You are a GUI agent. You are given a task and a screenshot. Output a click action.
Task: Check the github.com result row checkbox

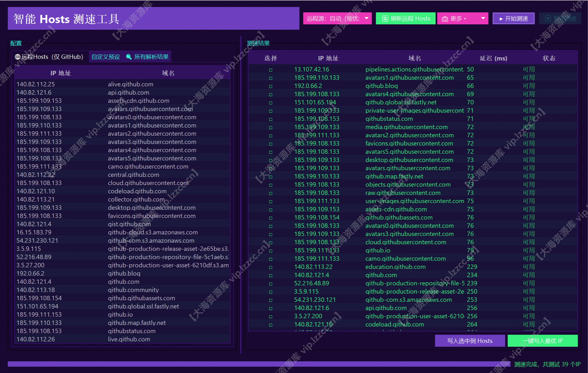tap(270, 275)
